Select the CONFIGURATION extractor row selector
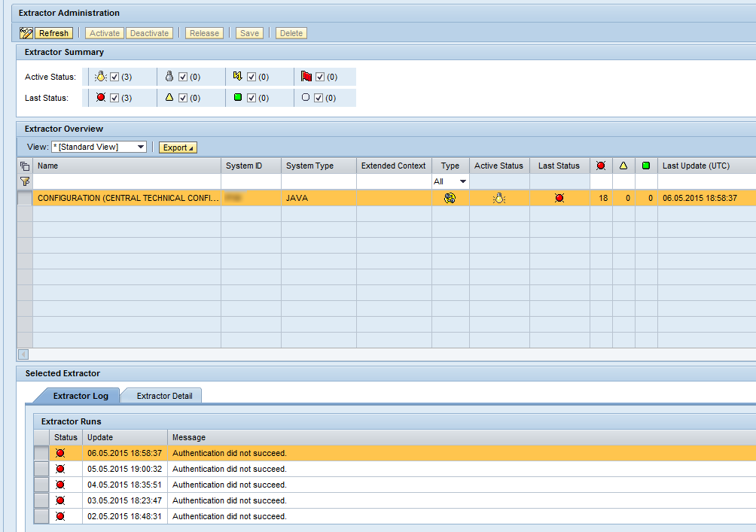This screenshot has width=756, height=532. pyautogui.click(x=25, y=198)
